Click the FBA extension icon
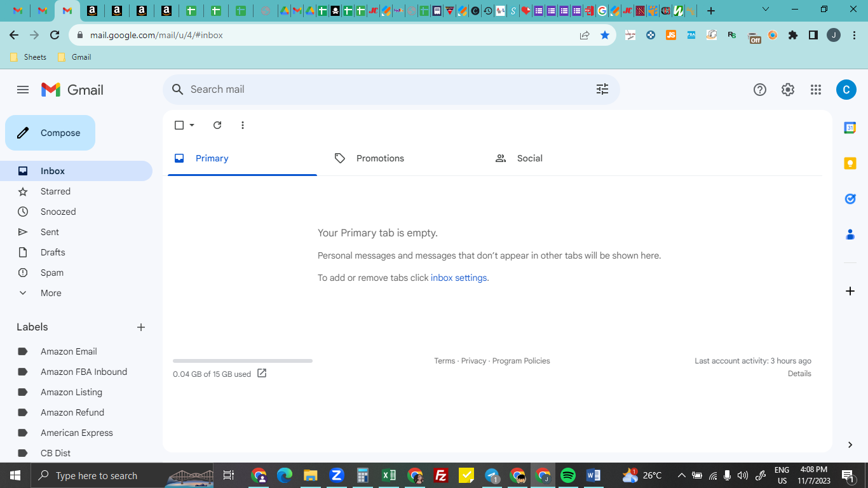This screenshot has width=868, height=488. point(691,35)
